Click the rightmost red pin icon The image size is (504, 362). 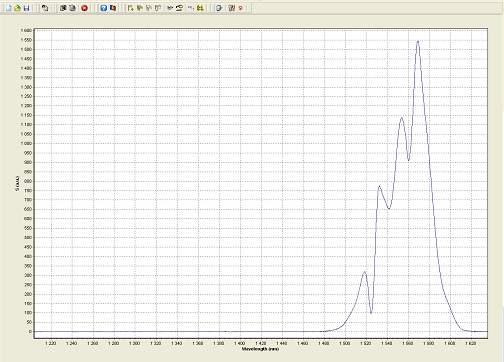(241, 8)
